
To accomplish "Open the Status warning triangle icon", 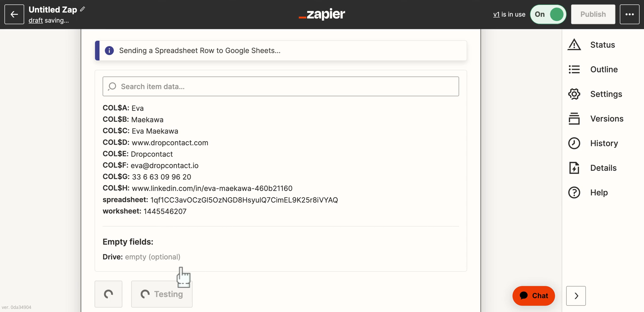I will [574, 45].
